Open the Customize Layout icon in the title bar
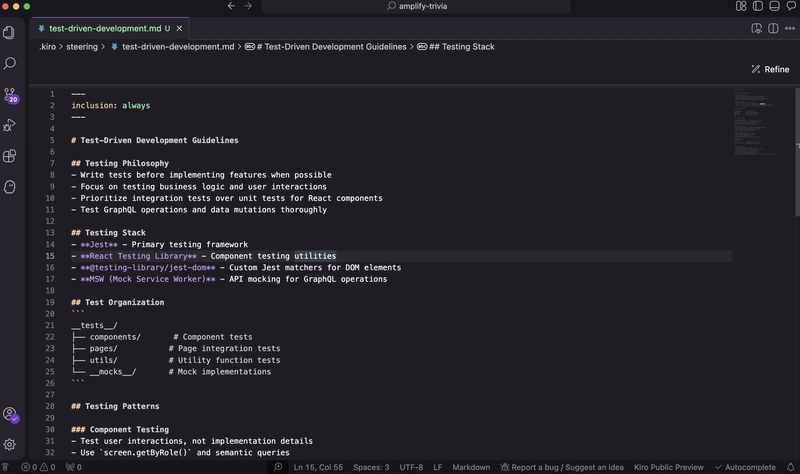The image size is (800, 474). click(741, 6)
